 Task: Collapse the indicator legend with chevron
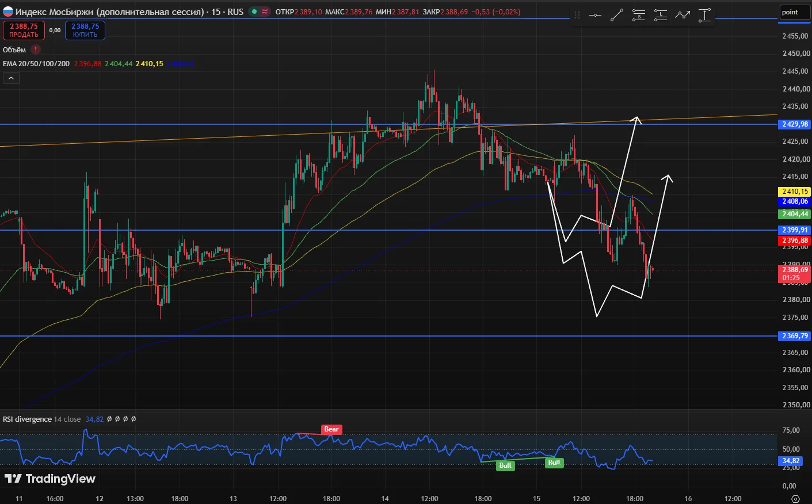click(x=11, y=78)
